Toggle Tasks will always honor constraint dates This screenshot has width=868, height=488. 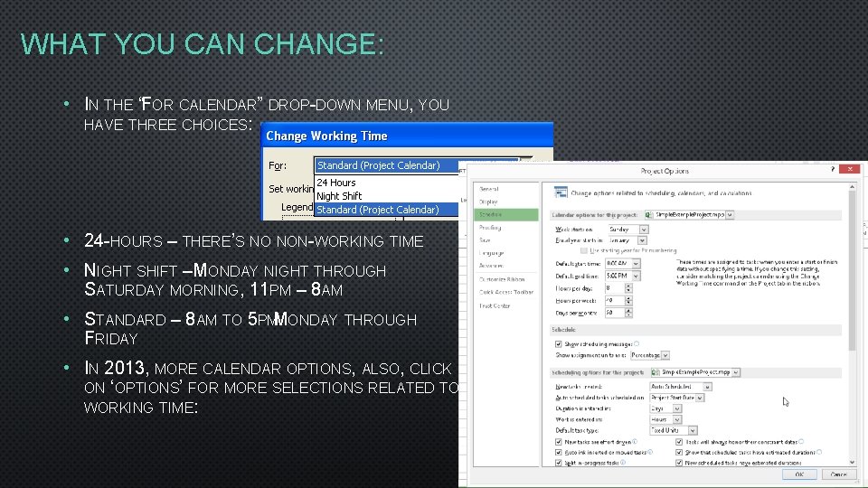tap(679, 442)
